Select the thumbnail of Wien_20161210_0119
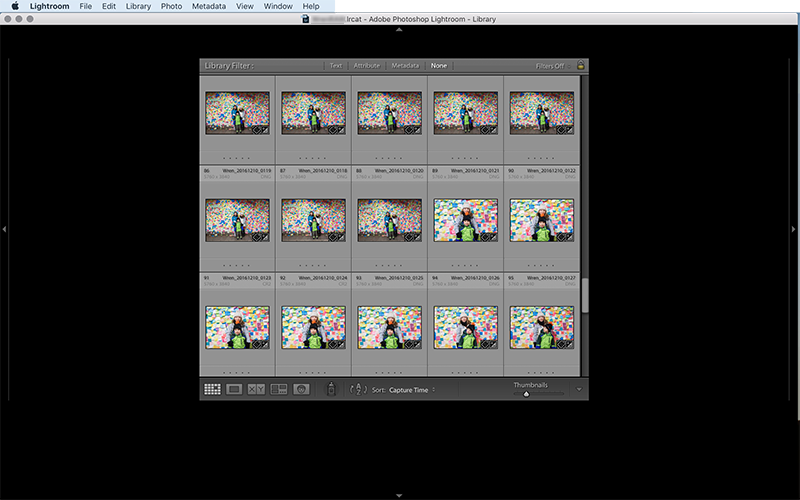 (237, 220)
